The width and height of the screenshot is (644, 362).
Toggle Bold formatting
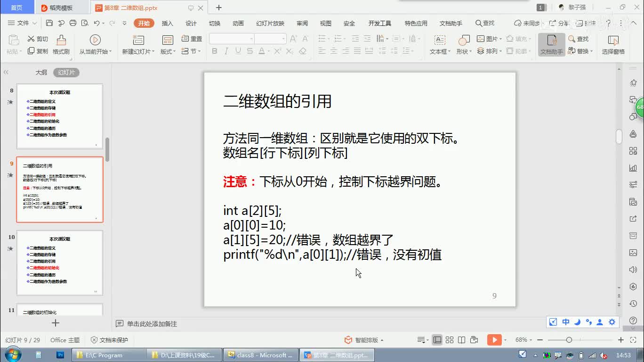(x=215, y=51)
